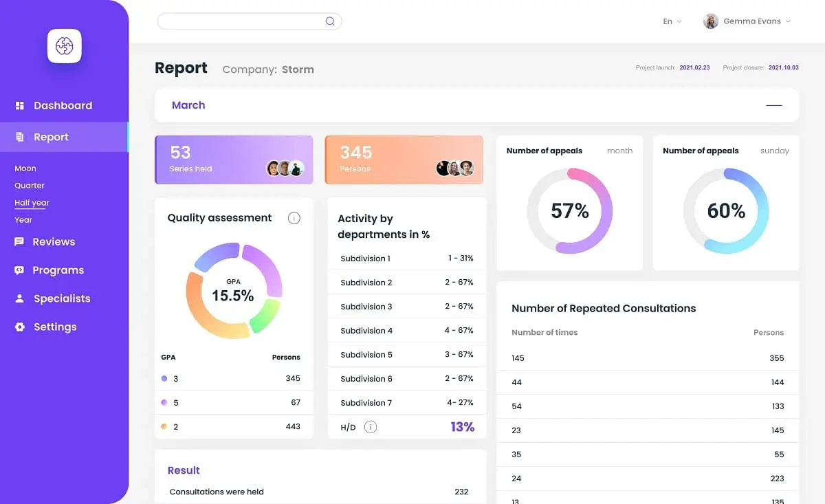Click the Reviews chat bubble icon
This screenshot has width=825, height=504.
[x=19, y=242]
